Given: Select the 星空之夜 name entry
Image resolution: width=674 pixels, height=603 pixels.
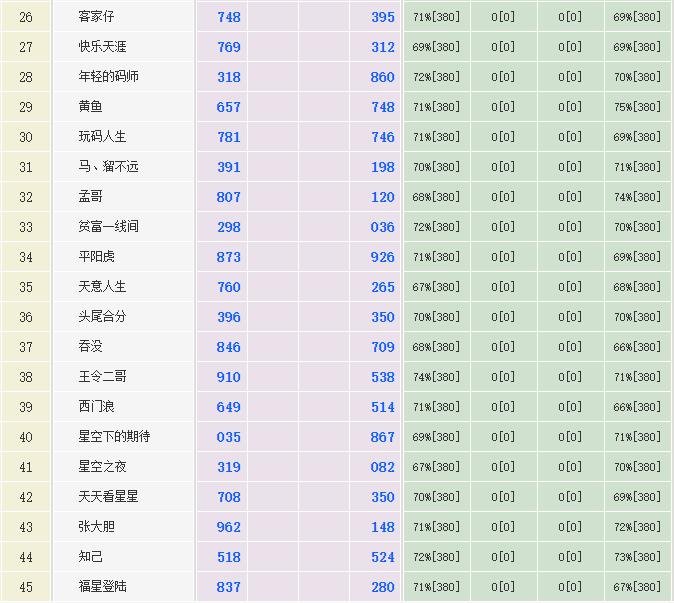Looking at the screenshot, I should pos(102,467).
